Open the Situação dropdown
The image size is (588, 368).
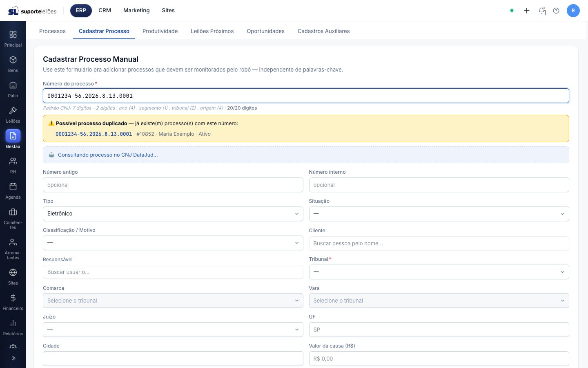(x=439, y=214)
